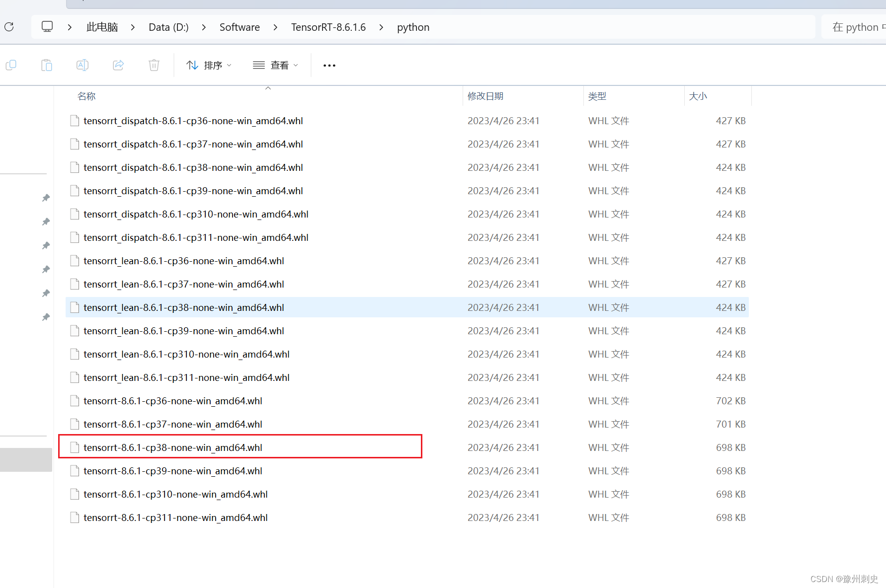Expand chevron after 此电脑 in breadcrumb
Screen dimensions: 886x588
tap(133, 27)
